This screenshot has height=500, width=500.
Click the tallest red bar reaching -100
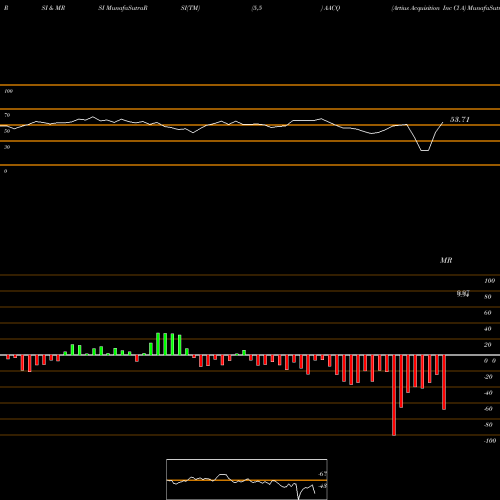click(394, 395)
